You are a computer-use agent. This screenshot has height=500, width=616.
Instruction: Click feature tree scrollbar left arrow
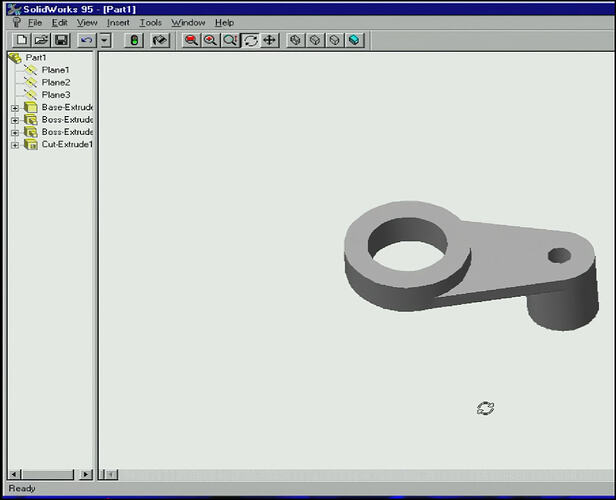[14, 474]
